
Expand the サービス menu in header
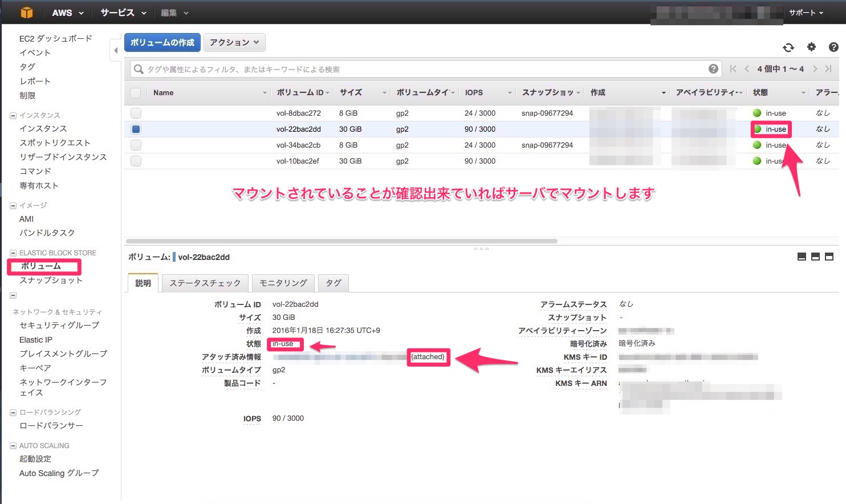coord(123,13)
